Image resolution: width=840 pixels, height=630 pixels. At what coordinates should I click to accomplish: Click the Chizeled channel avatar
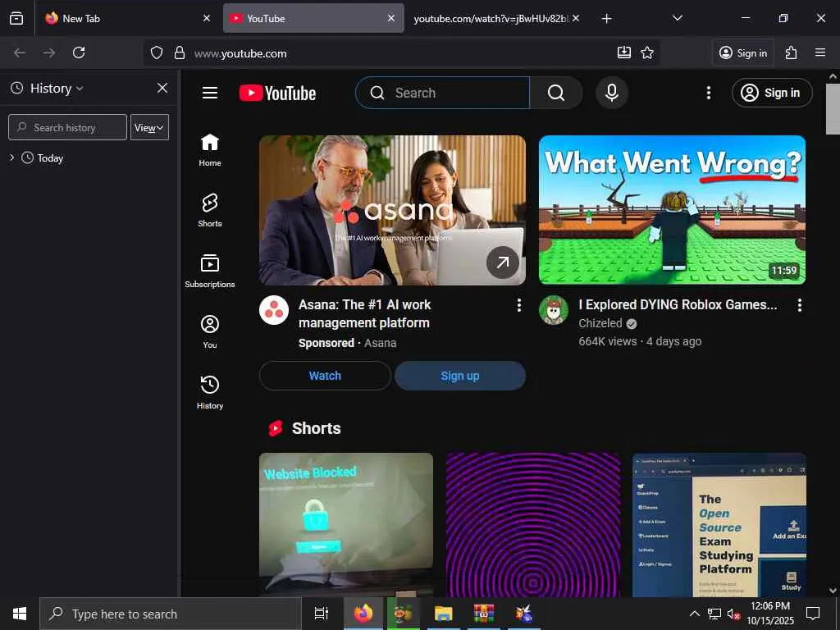[x=554, y=310]
